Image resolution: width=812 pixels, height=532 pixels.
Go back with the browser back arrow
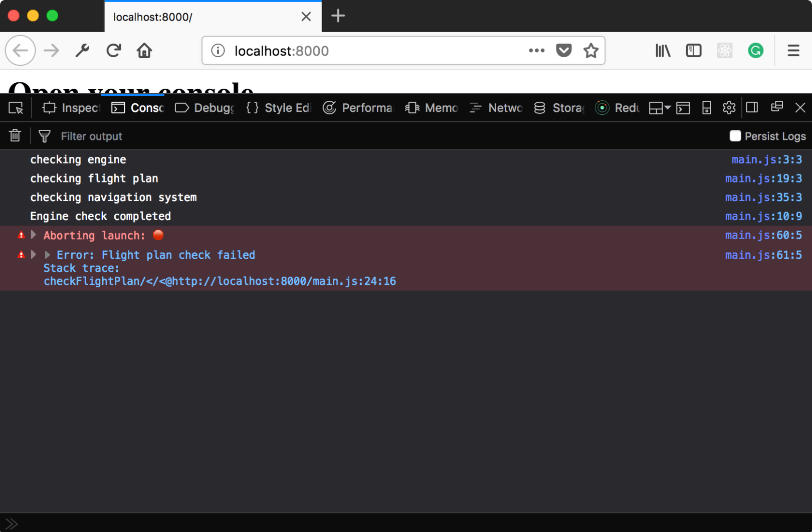point(21,51)
